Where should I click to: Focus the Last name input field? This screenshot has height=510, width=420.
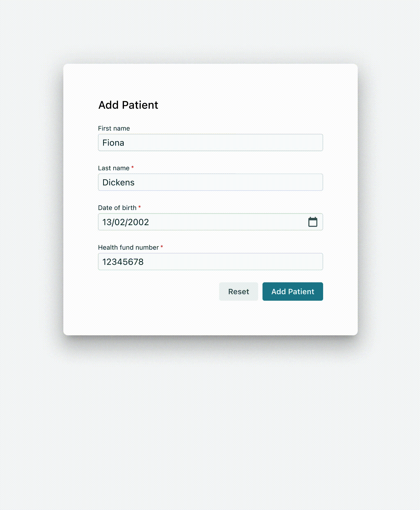[210, 182]
